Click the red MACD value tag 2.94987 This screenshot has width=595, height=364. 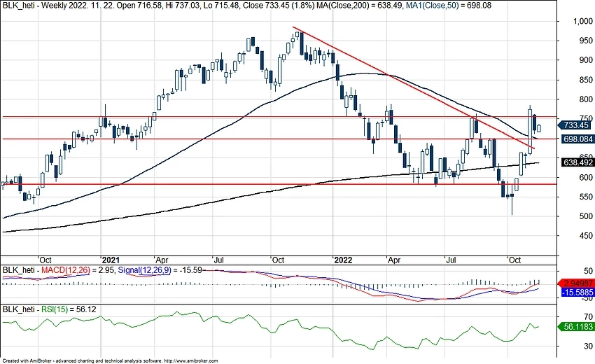575,281
